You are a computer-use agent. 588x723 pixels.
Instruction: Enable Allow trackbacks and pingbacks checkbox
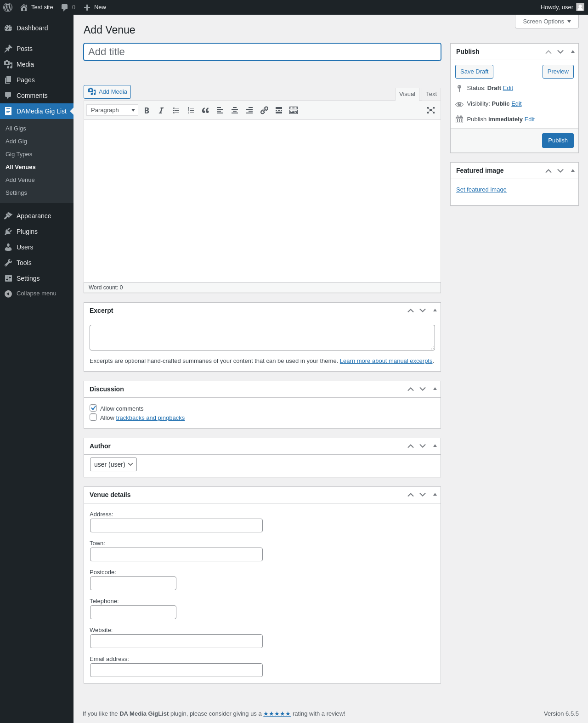pos(93,417)
